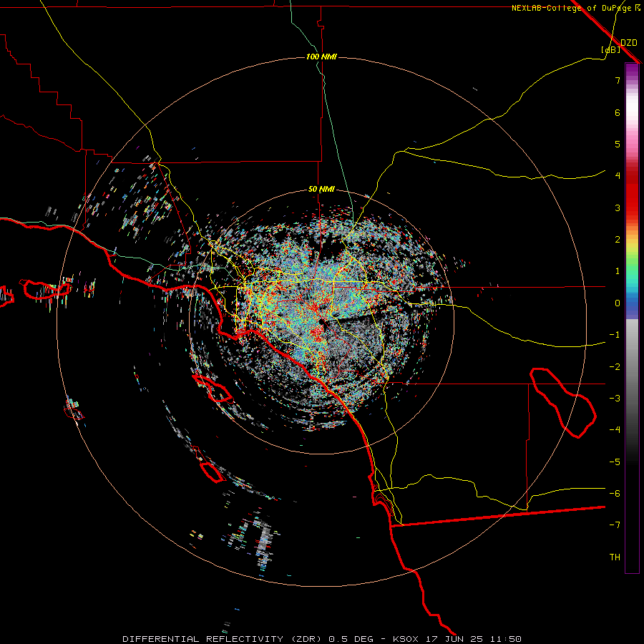
Task: Click the KSOX 17 JUN 25 11:50 timestamp
Action: pyautogui.click(x=457, y=639)
